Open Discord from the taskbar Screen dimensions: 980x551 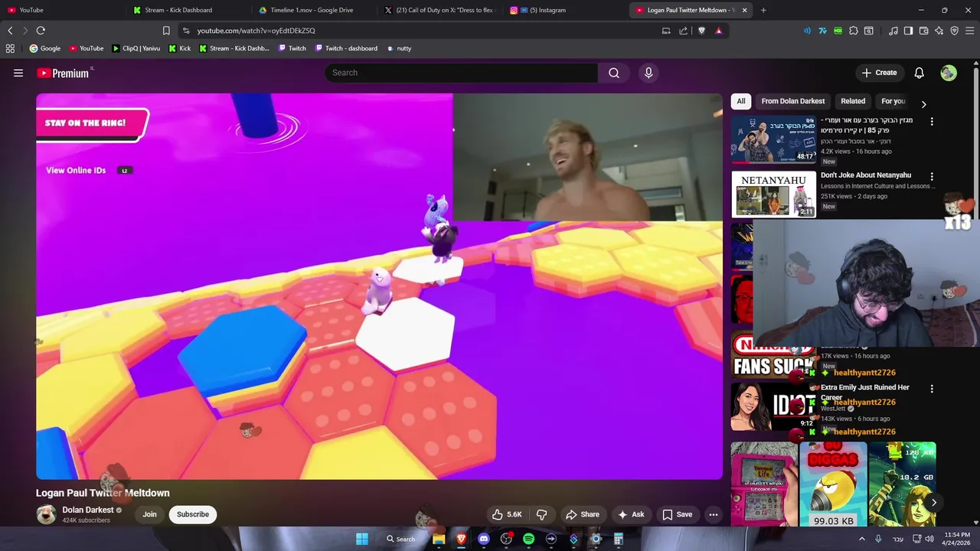click(x=483, y=539)
